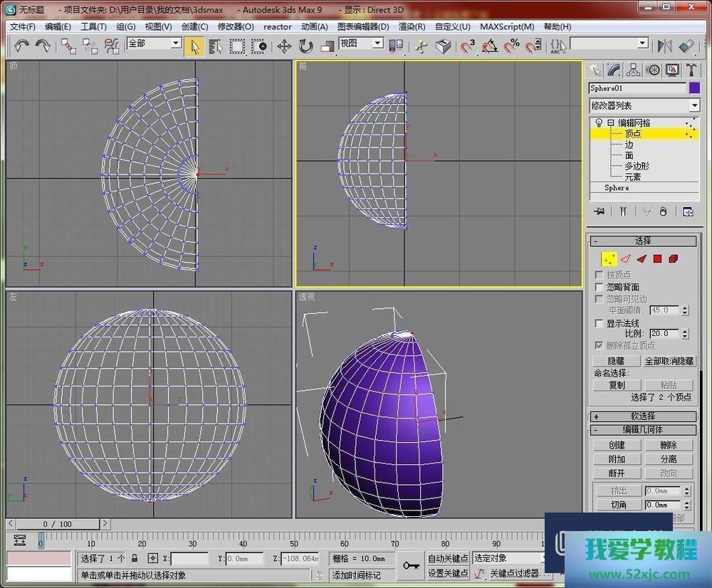Click the Undo arrow in the toolbar
The width and height of the screenshot is (712, 588).
coord(21,46)
